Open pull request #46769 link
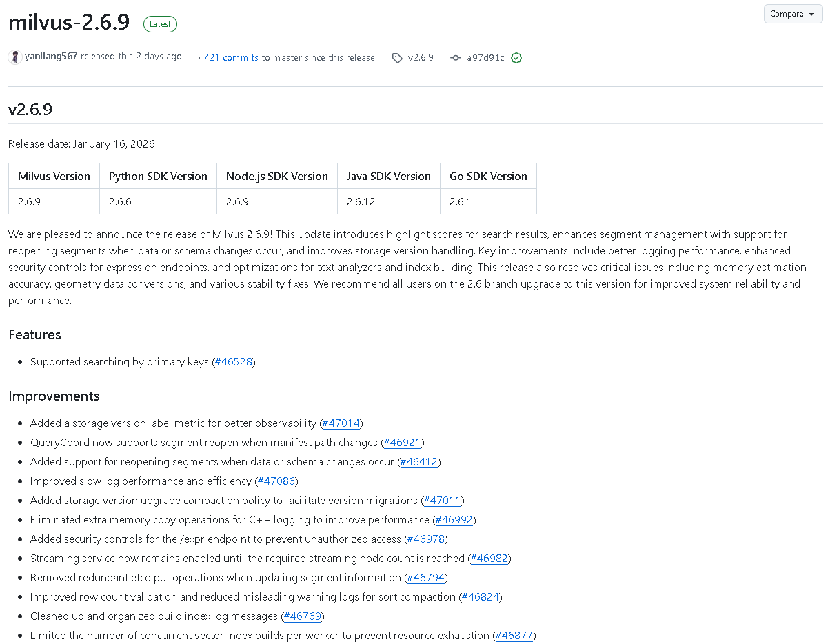 (x=302, y=616)
